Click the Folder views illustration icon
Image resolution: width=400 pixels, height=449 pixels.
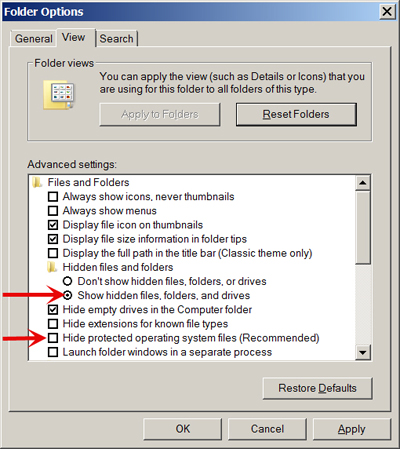(59, 95)
